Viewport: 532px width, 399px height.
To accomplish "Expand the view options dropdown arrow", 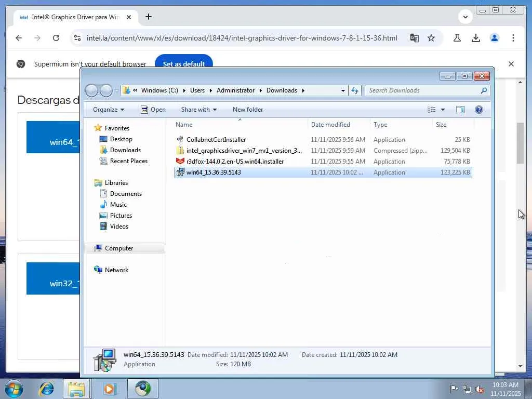I will coord(443,110).
